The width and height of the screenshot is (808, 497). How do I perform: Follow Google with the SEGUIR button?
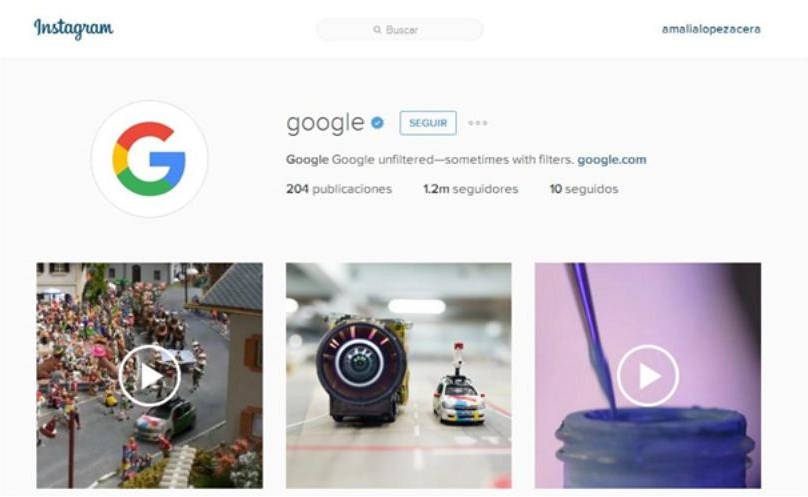428,123
